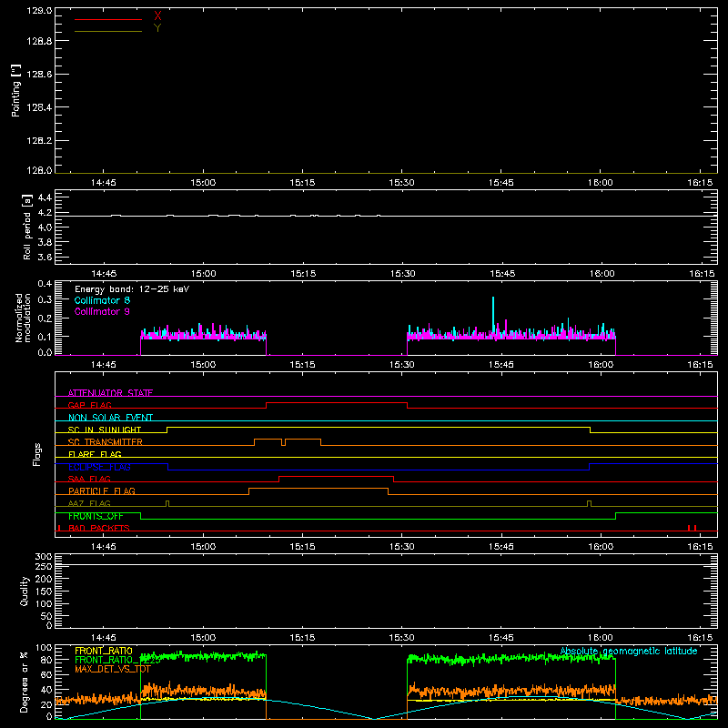Click the 4.4 tick on Roll period axis

tap(45, 197)
